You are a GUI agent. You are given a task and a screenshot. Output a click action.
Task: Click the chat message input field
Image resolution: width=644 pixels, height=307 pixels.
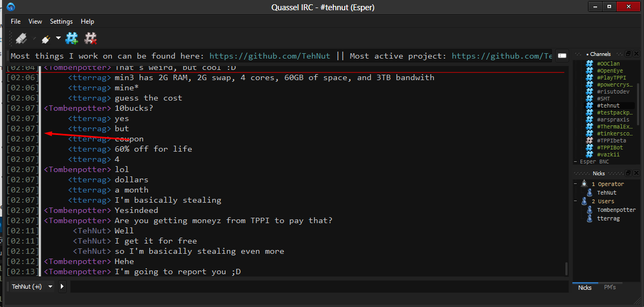pyautogui.click(x=318, y=287)
